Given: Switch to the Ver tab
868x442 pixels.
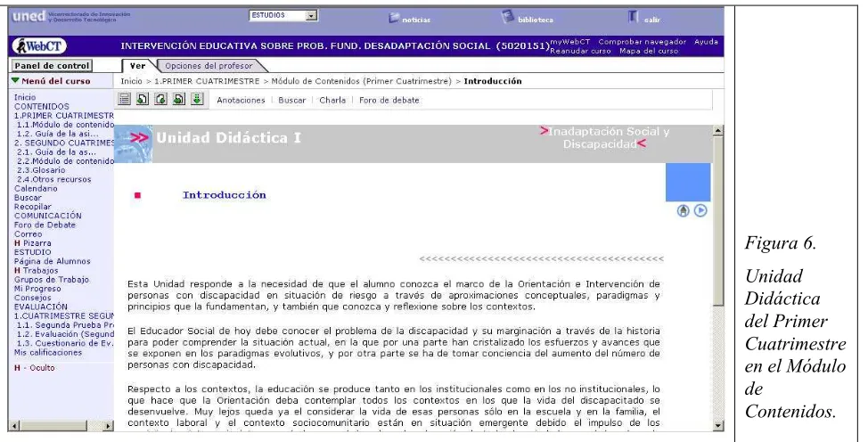Looking at the screenshot, I should [x=138, y=65].
